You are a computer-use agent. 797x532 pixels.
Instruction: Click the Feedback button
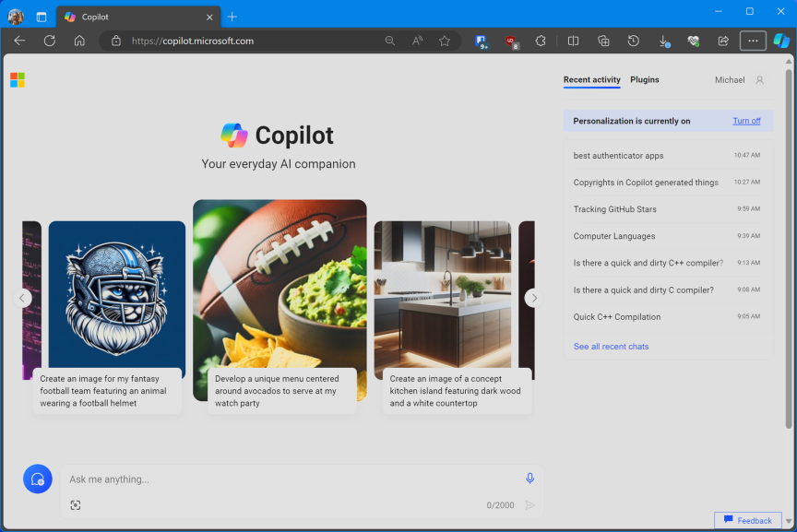(x=747, y=520)
